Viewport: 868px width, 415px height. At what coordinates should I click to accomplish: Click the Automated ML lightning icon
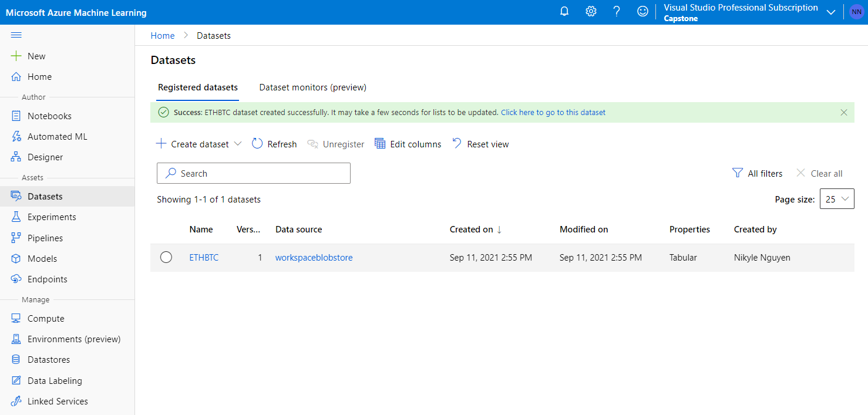[x=16, y=137]
